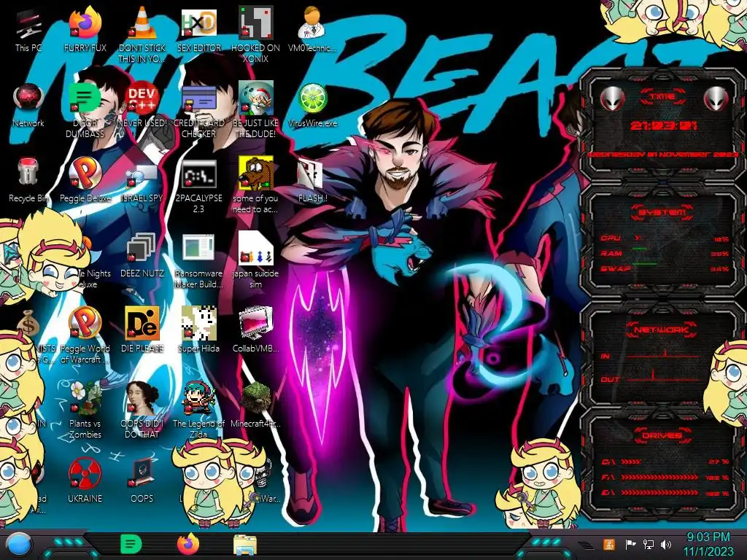Click the SYSTEM header on the gadget

pyautogui.click(x=662, y=212)
